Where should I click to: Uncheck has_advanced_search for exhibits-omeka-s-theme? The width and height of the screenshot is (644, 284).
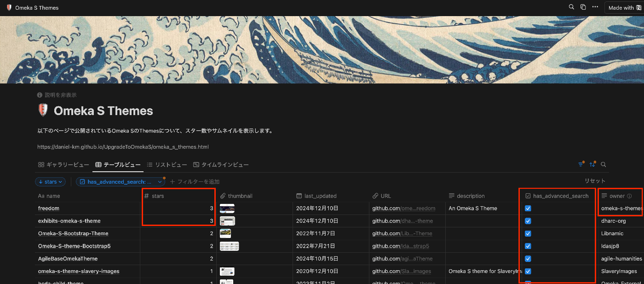tap(528, 220)
